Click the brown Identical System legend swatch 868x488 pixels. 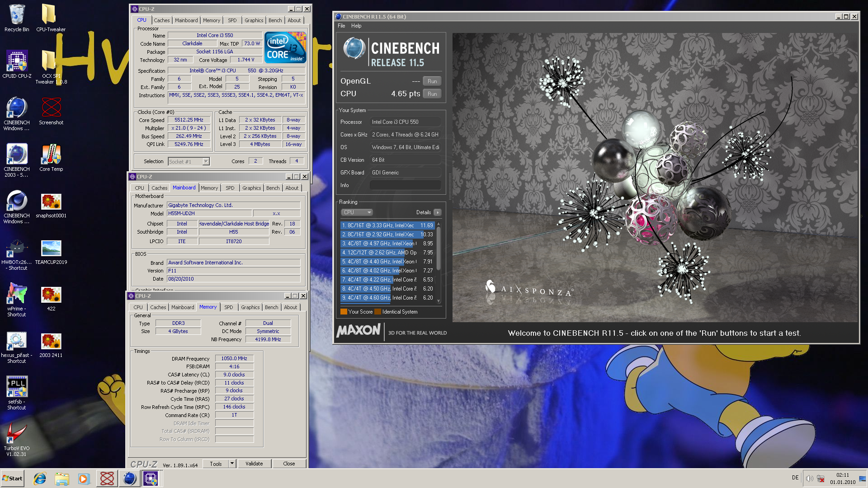point(377,312)
